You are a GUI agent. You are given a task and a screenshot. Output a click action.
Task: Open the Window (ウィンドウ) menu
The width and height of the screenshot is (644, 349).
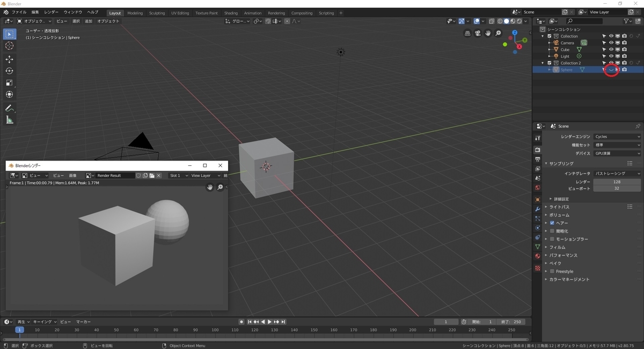point(73,12)
